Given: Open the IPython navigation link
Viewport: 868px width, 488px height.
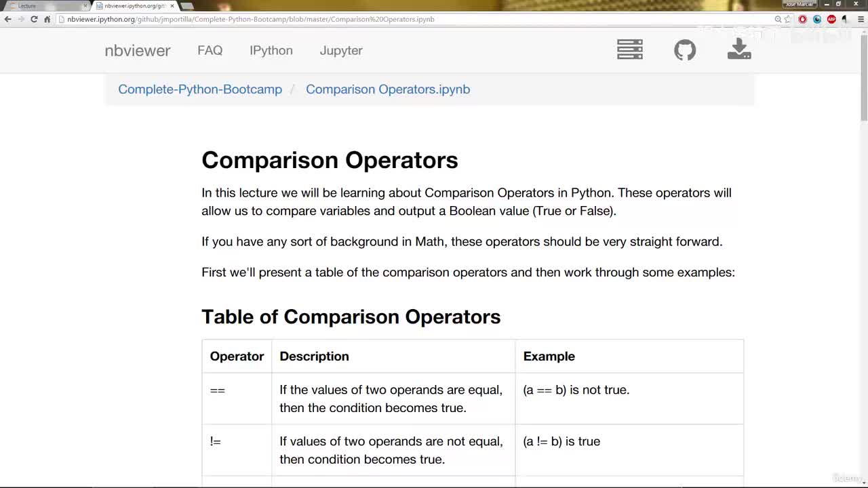Looking at the screenshot, I should click(271, 50).
